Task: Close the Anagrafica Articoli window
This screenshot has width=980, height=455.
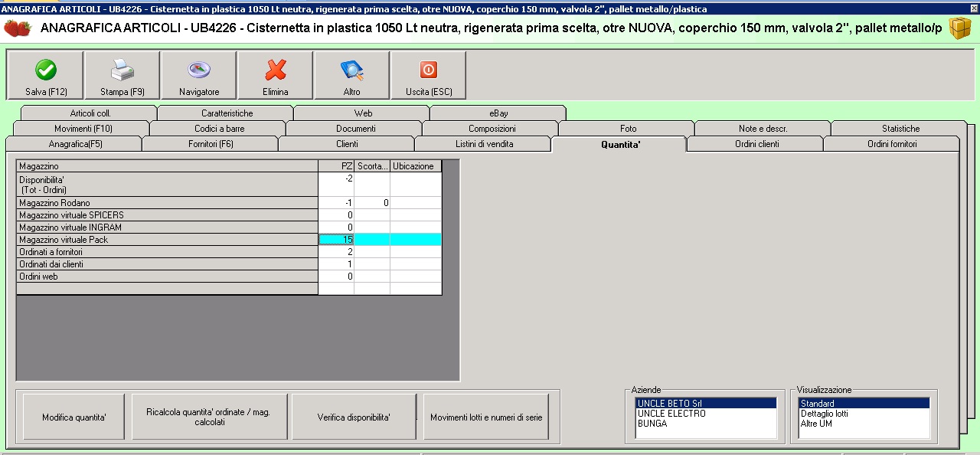Action: click(974, 8)
